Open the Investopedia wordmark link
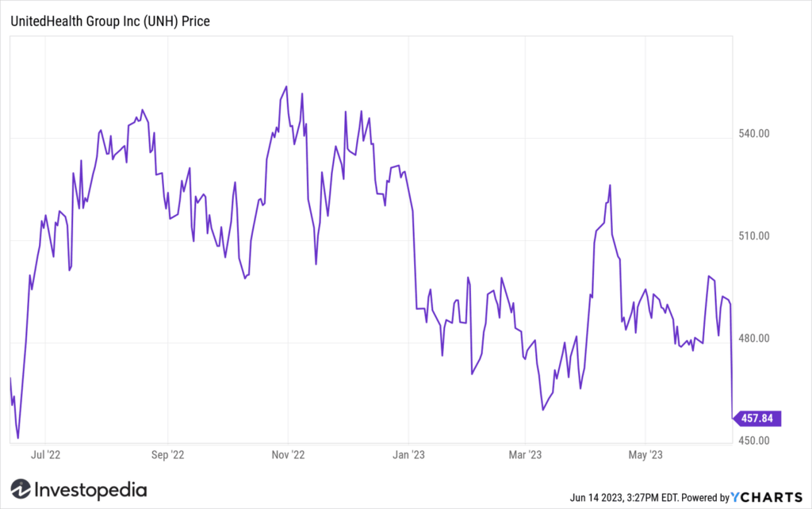The height and width of the screenshot is (509, 812). tap(90, 490)
